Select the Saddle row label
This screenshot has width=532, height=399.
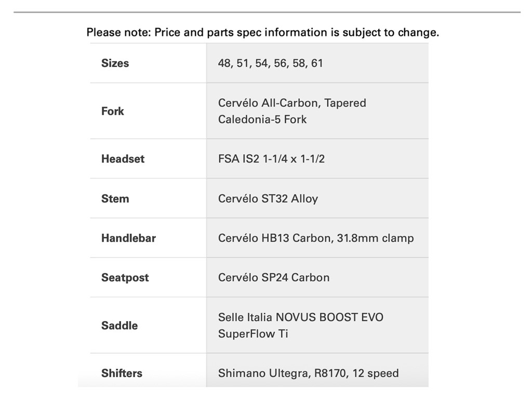click(119, 326)
